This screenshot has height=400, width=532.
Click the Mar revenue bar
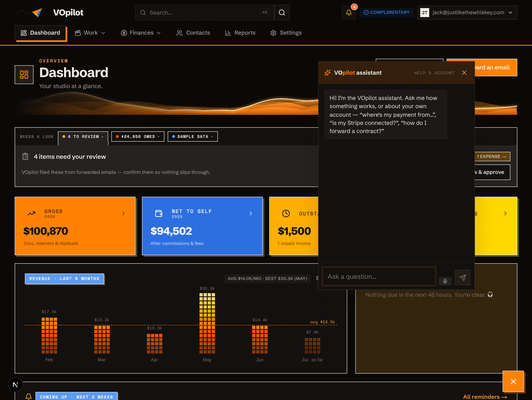(102, 339)
